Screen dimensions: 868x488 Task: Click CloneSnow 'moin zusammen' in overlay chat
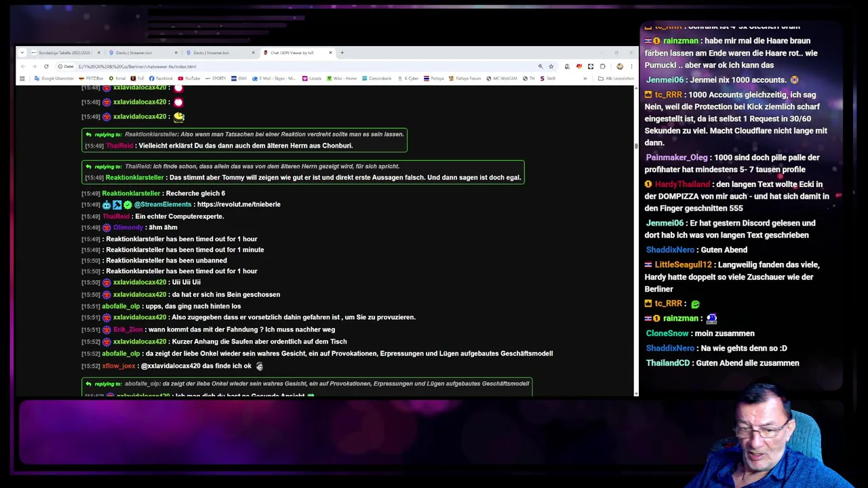(x=726, y=333)
